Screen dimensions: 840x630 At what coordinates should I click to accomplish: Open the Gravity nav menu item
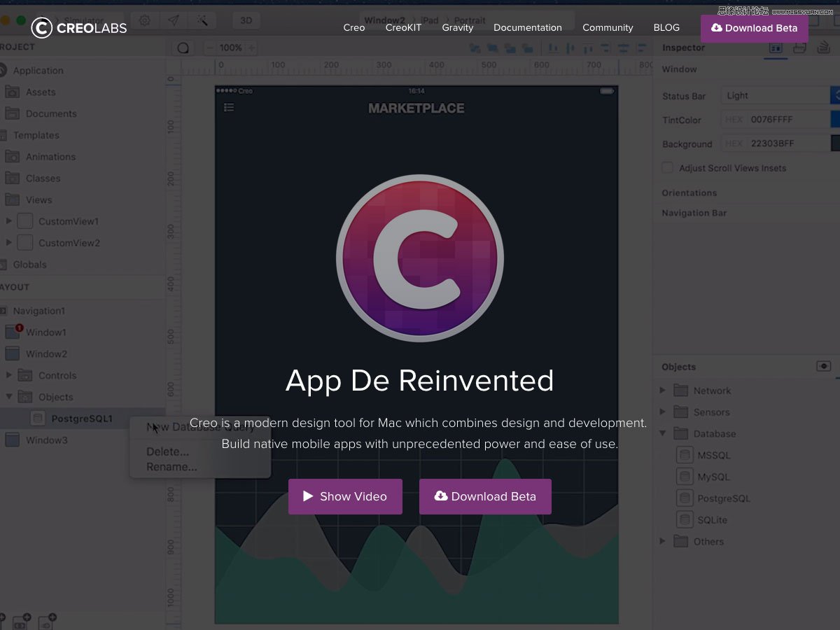click(x=458, y=28)
